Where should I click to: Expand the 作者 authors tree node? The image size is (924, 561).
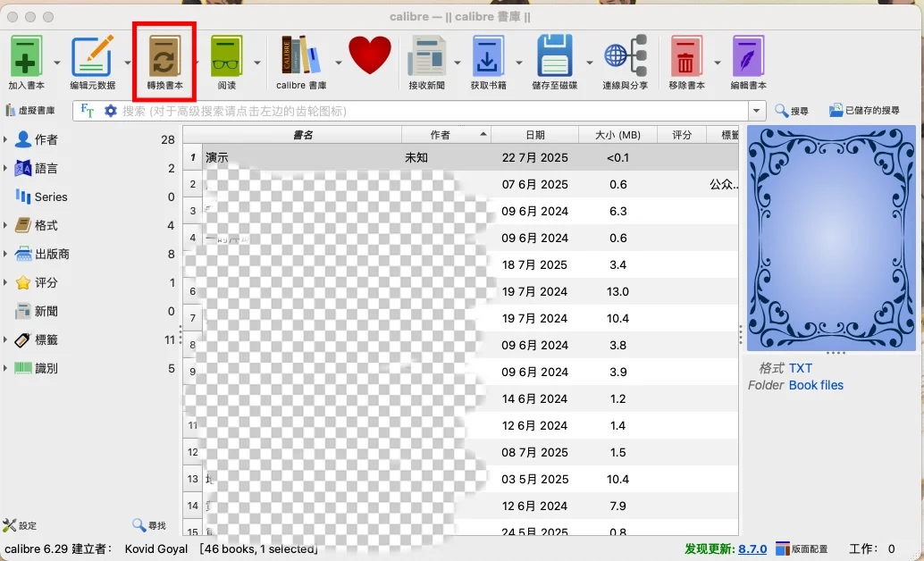(x=5, y=139)
